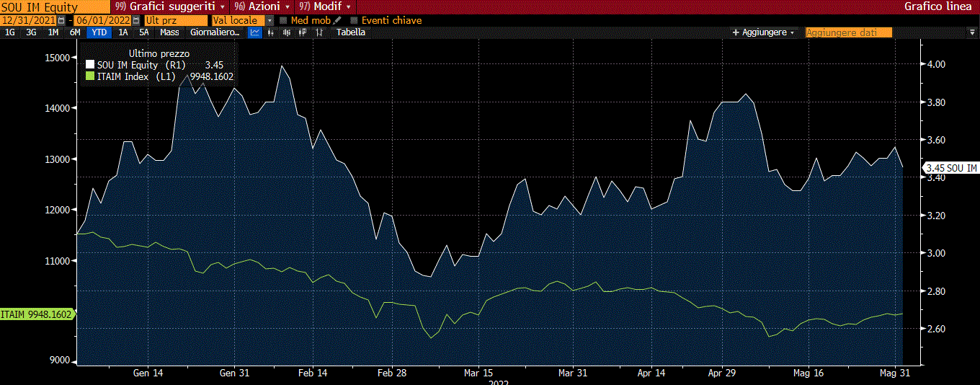
Task: Select the YTD time range
Action: pyautogui.click(x=98, y=32)
